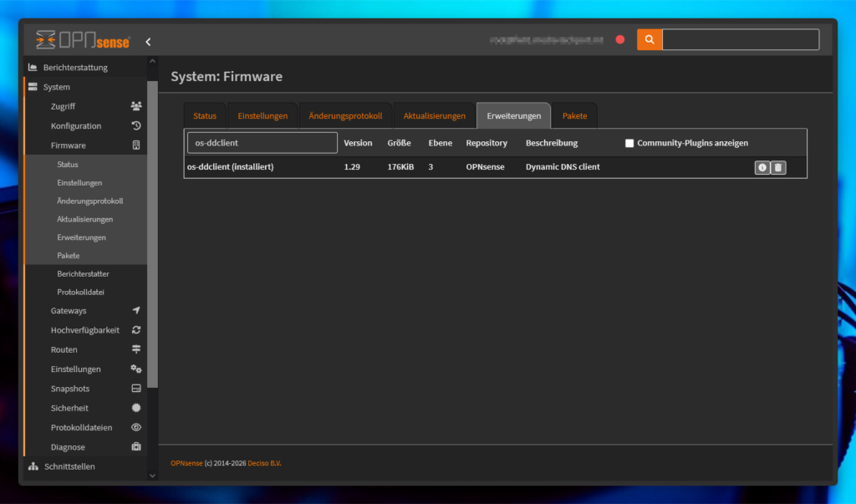The image size is (856, 504).
Task: Click the trash icon to remove os-ddclient
Action: tap(778, 167)
